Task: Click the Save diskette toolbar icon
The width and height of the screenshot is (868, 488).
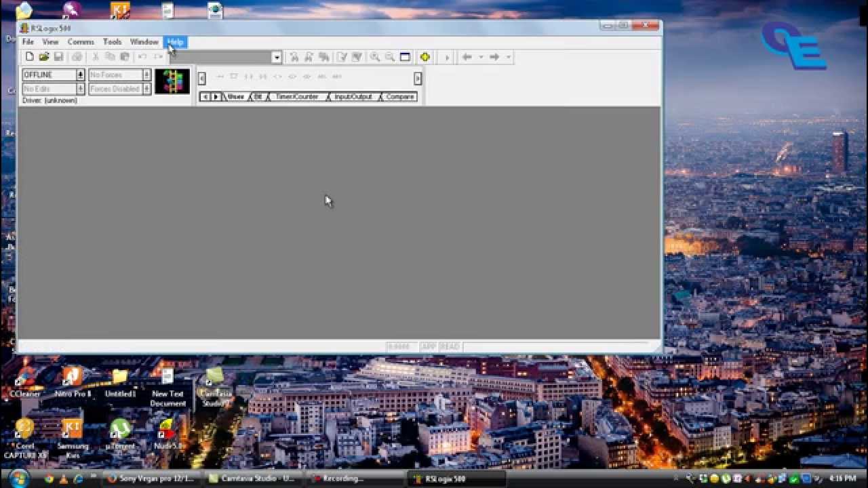Action: (58, 57)
